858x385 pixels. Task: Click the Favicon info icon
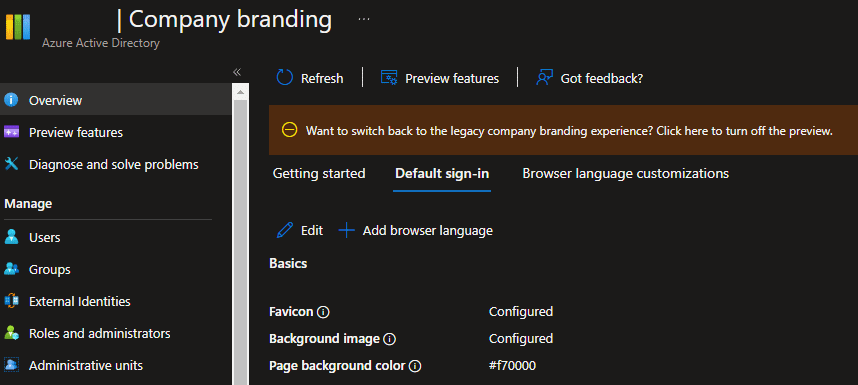point(323,312)
